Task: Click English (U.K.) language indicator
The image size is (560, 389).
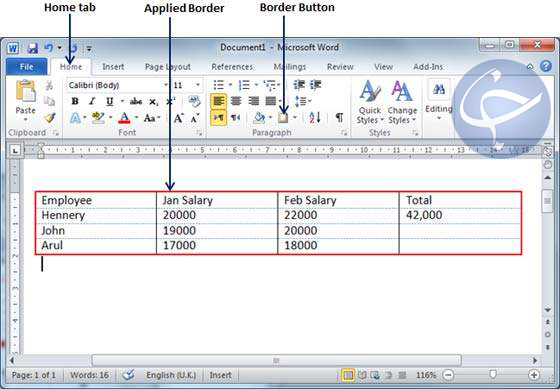Action: click(171, 375)
